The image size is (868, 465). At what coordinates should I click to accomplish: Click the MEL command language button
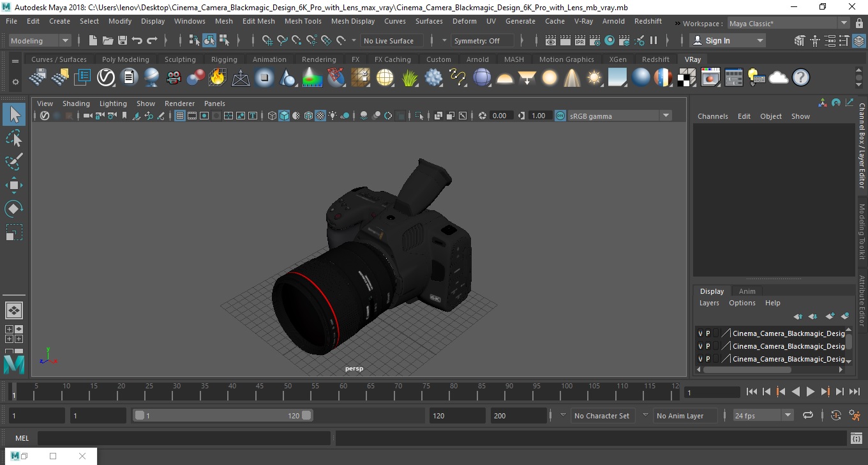point(22,438)
